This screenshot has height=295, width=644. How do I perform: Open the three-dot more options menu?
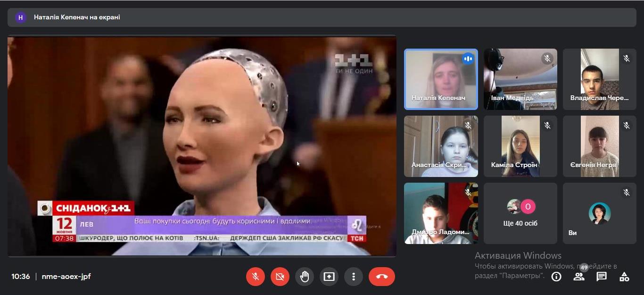coord(354,277)
